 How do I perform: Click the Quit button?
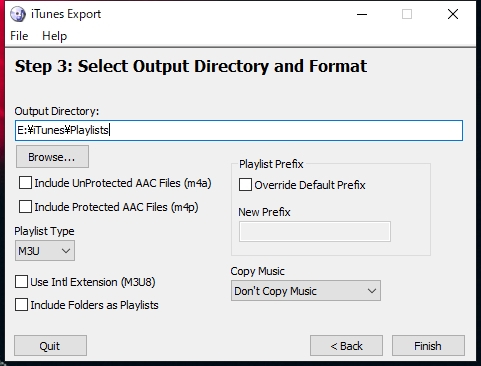[x=50, y=346]
